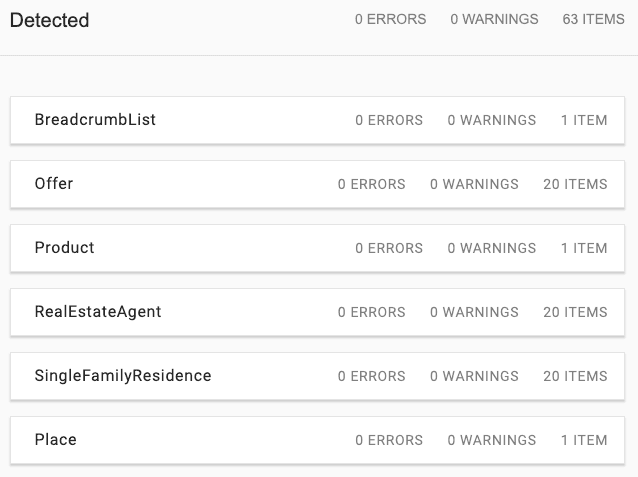This screenshot has width=638, height=477.
Task: Click 0 WARNINGS on the Product row
Action: tap(492, 248)
